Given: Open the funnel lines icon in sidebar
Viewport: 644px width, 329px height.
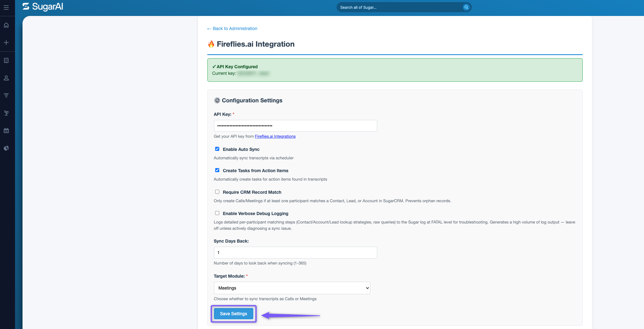Looking at the screenshot, I should (6, 95).
